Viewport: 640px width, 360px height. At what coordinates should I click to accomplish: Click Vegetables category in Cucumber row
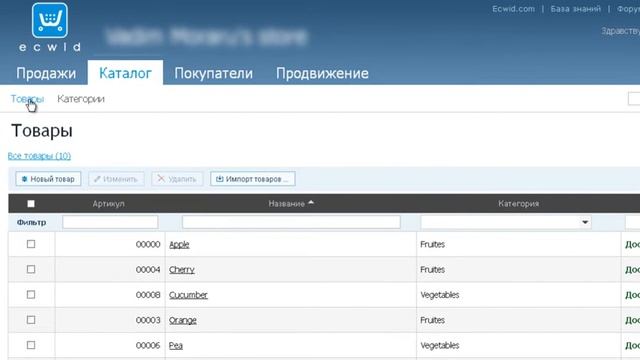click(x=440, y=295)
